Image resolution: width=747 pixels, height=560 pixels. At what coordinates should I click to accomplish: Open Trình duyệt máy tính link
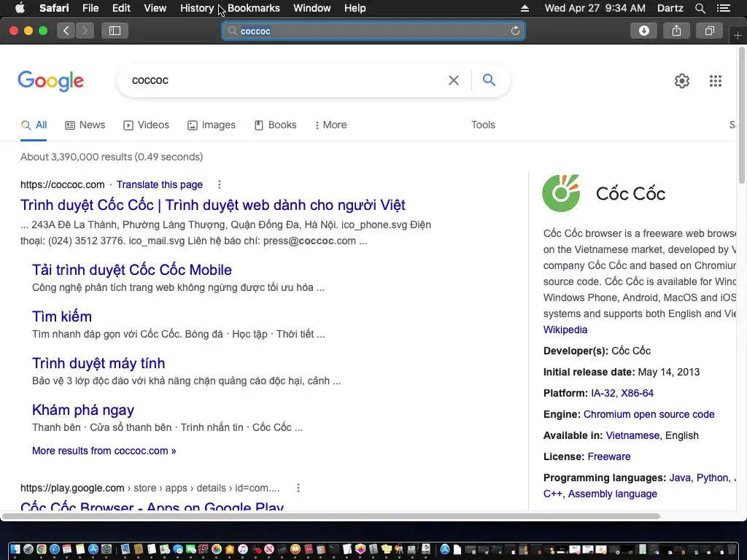pos(98,363)
